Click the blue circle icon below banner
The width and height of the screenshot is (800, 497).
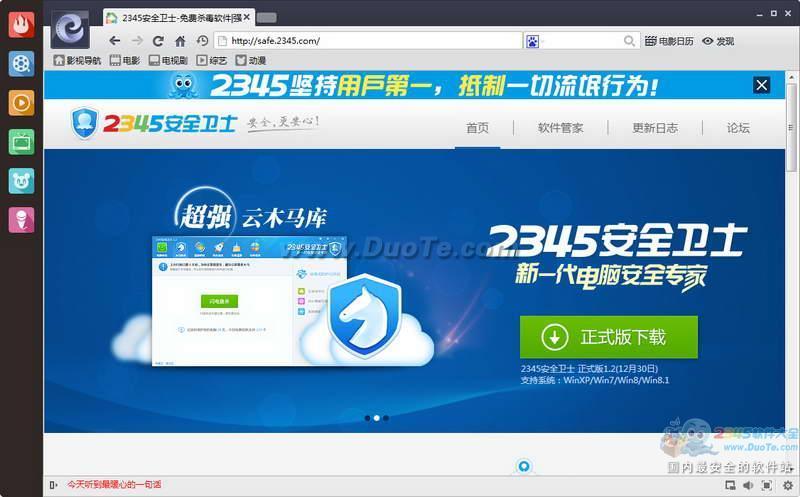(x=524, y=466)
